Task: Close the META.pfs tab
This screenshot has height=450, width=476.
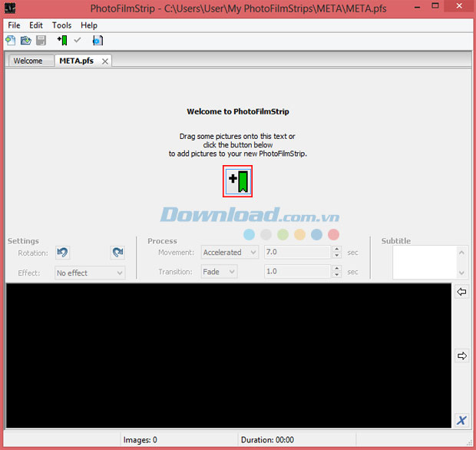Action: tap(105, 61)
